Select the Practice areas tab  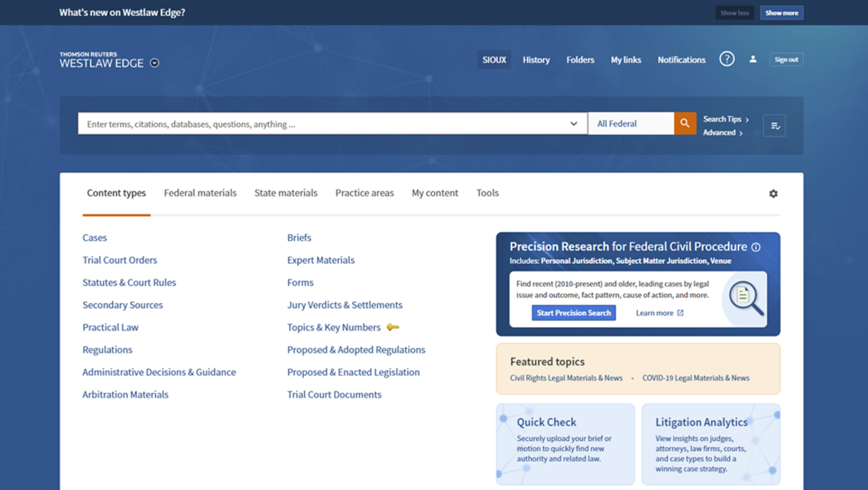364,193
